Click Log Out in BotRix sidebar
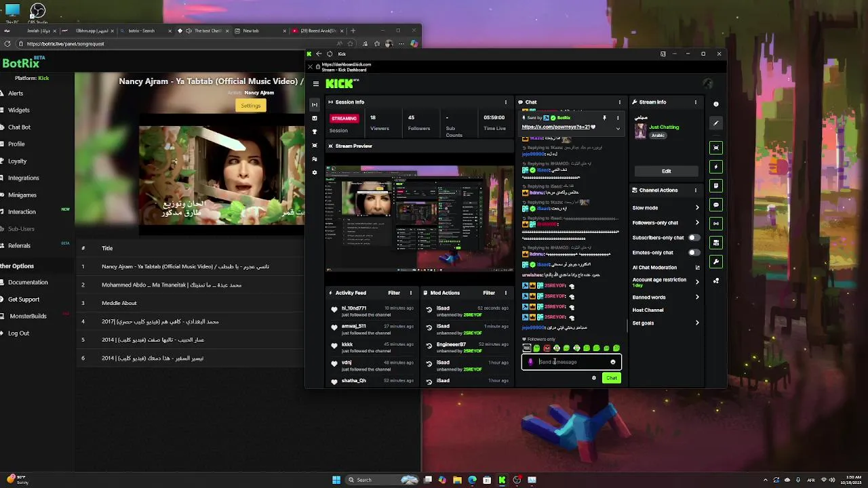This screenshot has width=868, height=488. 19,333
